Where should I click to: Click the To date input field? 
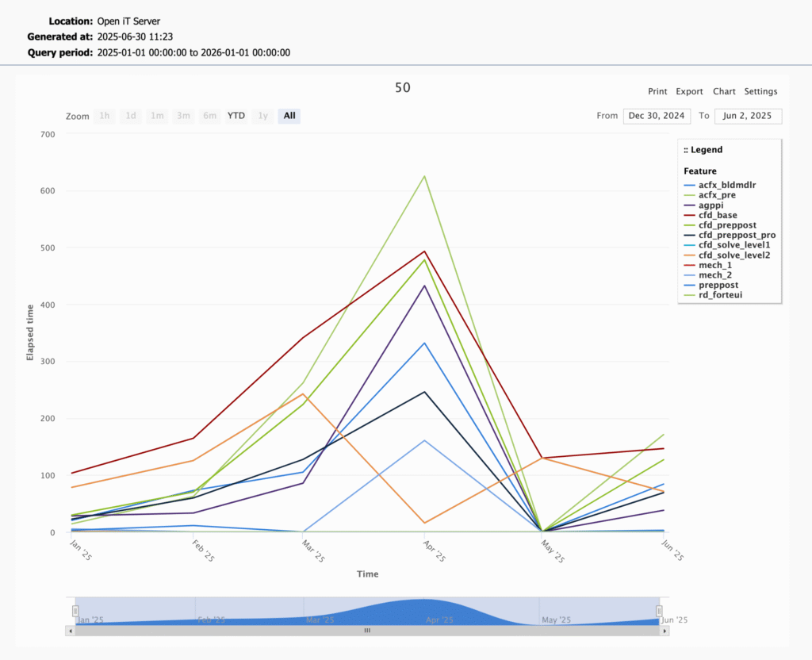[748, 116]
